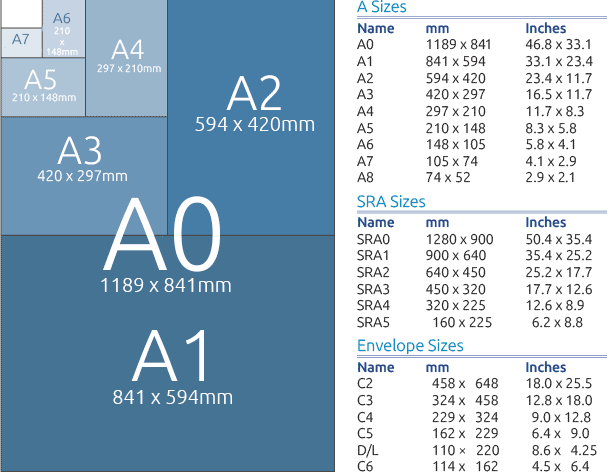
Task: Select the A2 594 x 420mm region
Action: [x=251, y=117]
